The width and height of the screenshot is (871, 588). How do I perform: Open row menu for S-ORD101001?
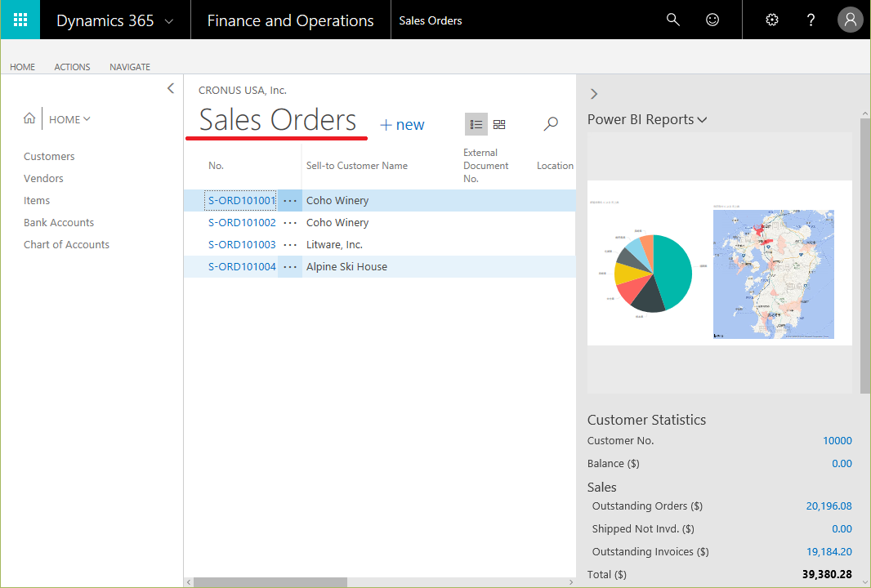tap(290, 200)
